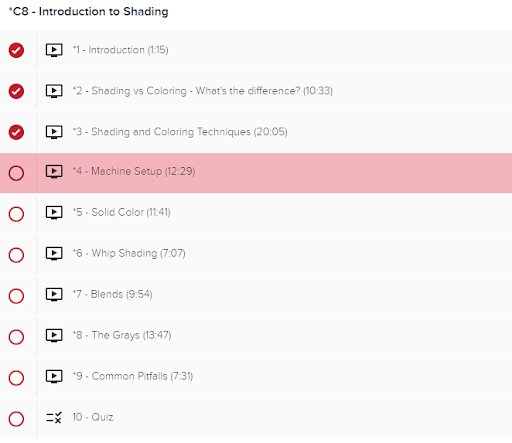Open Whip Shading (7:07) lesson
Image resolution: width=512 pixels, height=443 pixels.
[129, 253]
